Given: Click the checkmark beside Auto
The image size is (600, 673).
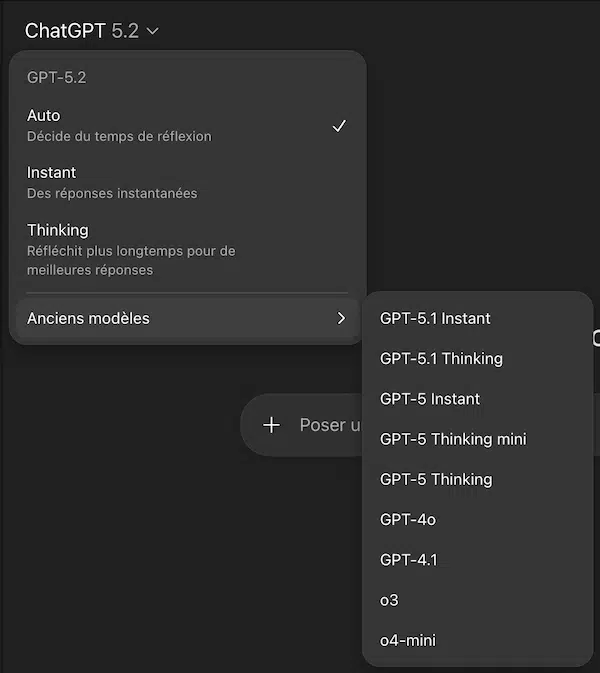Looking at the screenshot, I should point(339,126).
